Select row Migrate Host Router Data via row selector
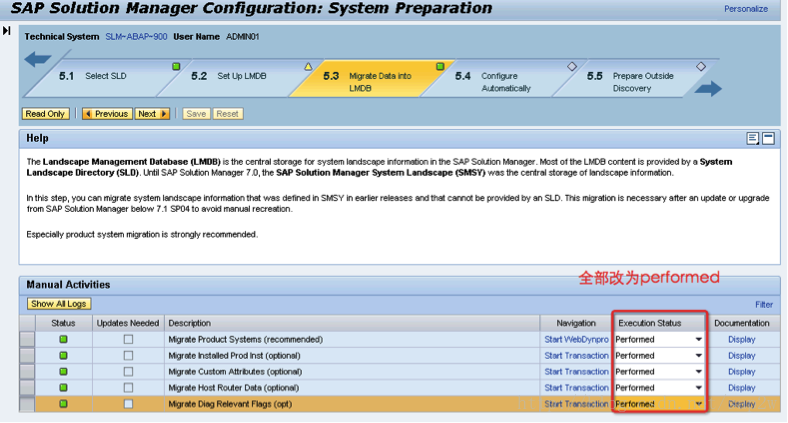 coord(27,388)
